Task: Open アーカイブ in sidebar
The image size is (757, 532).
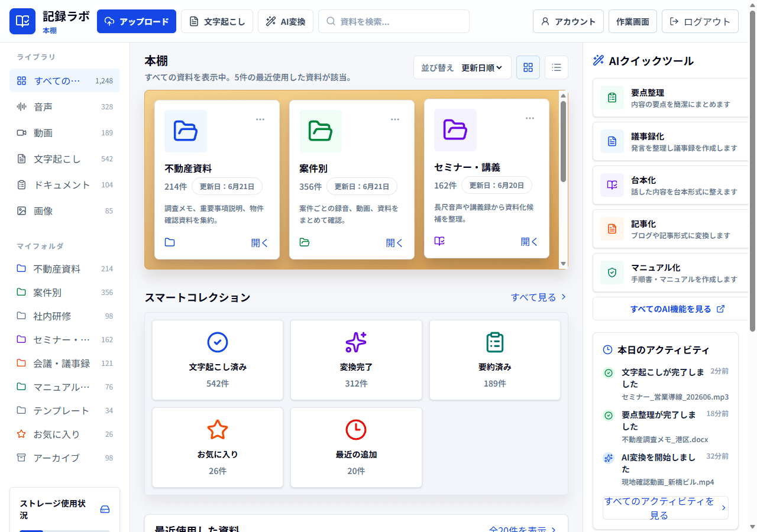Action: point(64,458)
